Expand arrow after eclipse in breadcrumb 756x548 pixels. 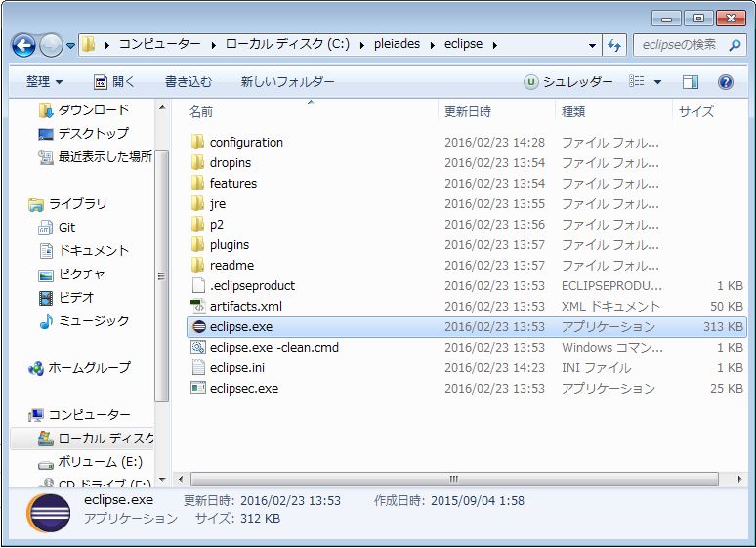[494, 45]
